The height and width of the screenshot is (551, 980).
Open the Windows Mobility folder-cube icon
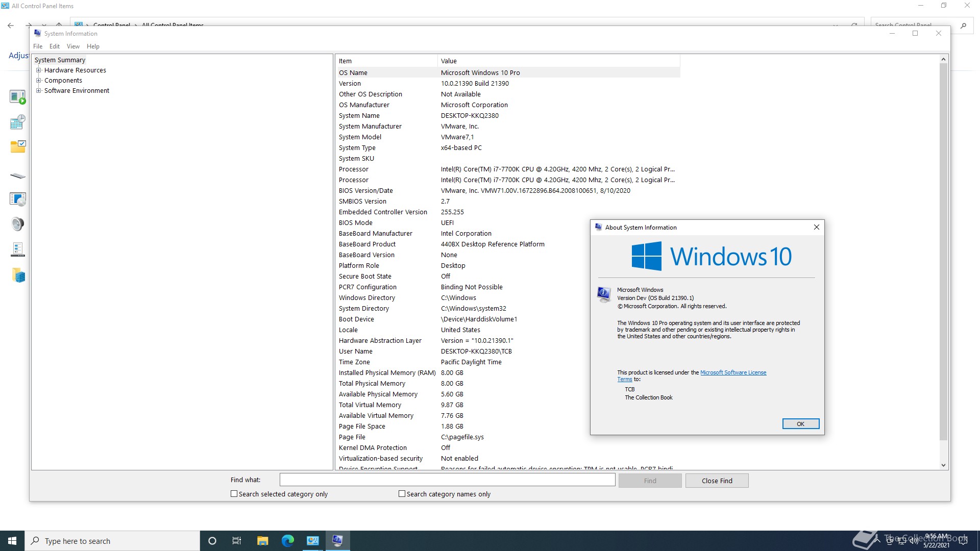tap(19, 275)
